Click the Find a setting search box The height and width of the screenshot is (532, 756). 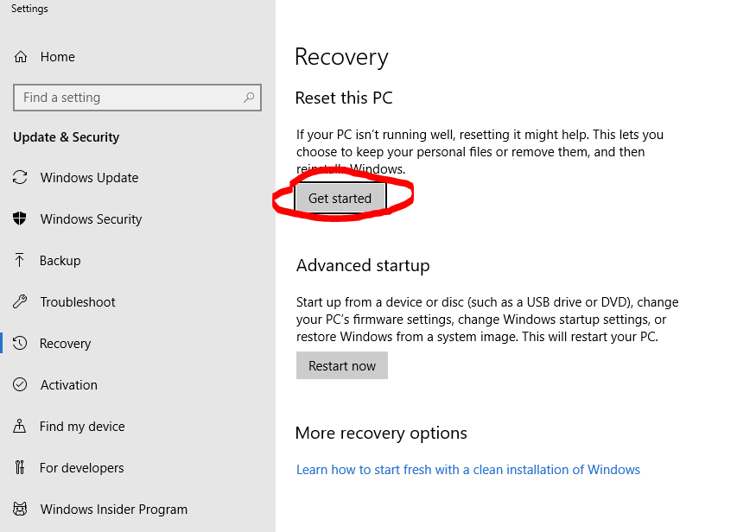click(x=137, y=98)
